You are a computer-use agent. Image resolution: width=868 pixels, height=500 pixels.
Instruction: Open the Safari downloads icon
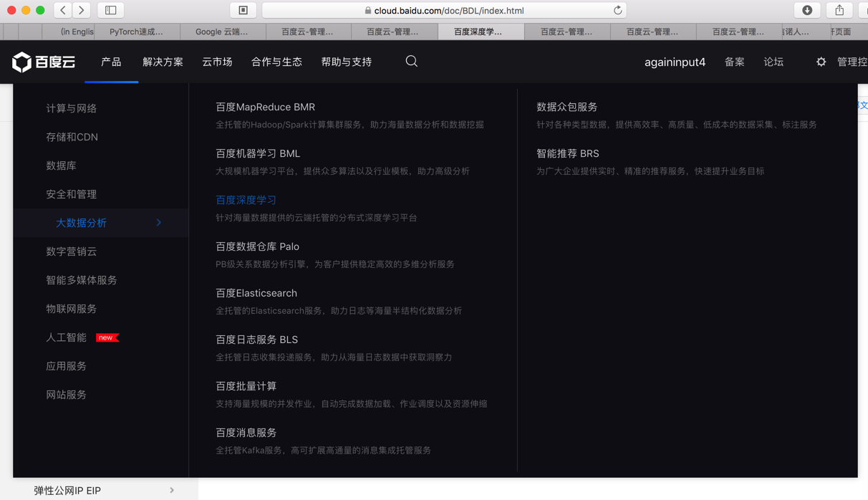807,10
